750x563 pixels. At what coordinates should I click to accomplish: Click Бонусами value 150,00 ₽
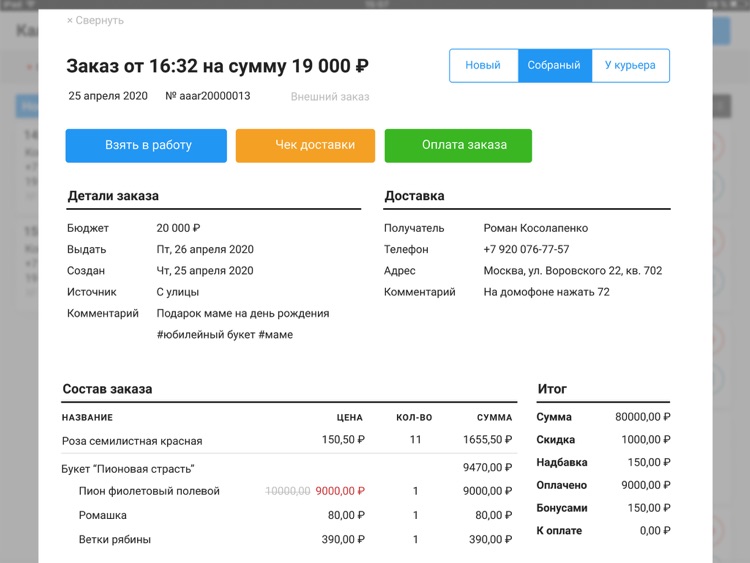[x=649, y=508]
